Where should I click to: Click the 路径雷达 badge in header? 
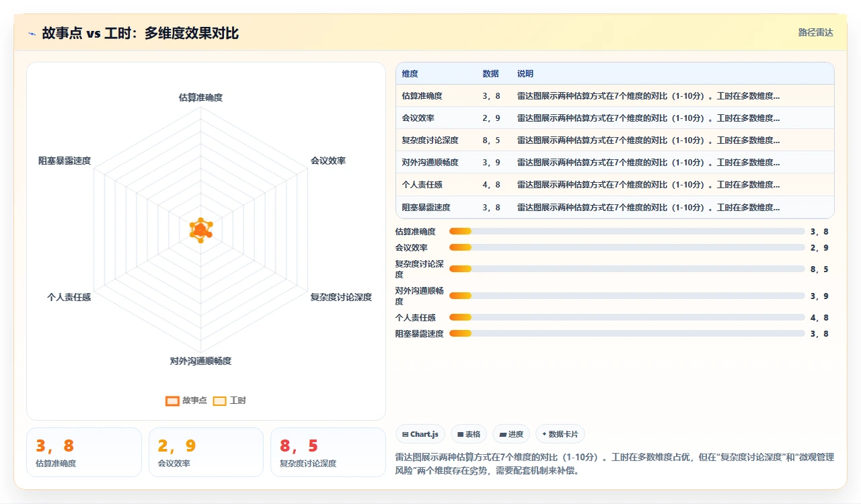[x=815, y=32]
